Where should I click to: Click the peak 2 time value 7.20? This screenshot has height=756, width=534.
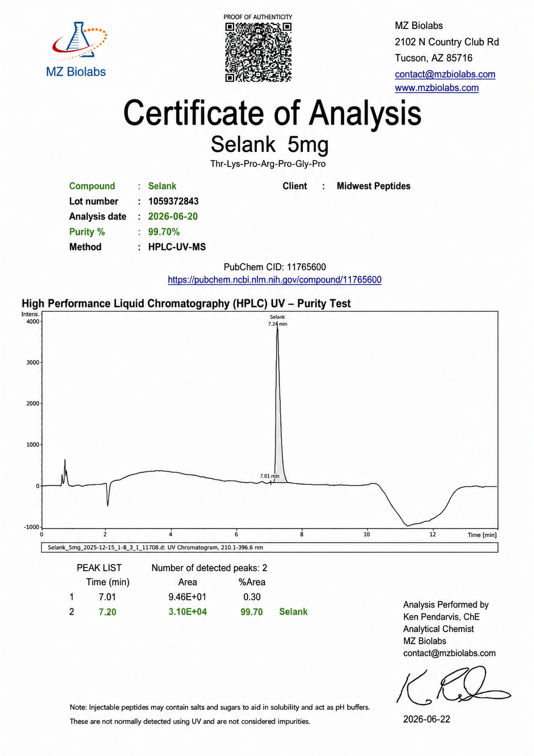click(107, 612)
